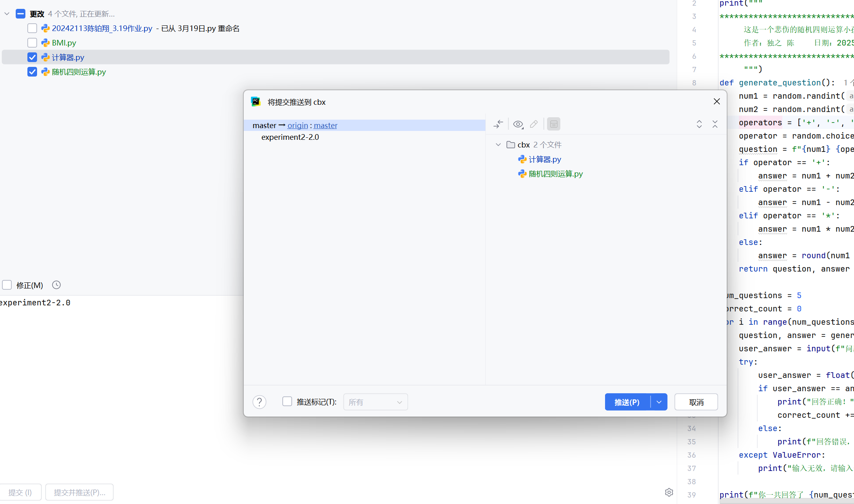Click the help question mark icon
Screen dimensions: 854x504
point(259,402)
